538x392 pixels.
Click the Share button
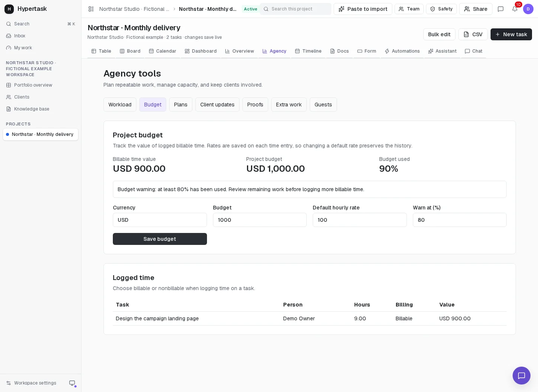(476, 9)
